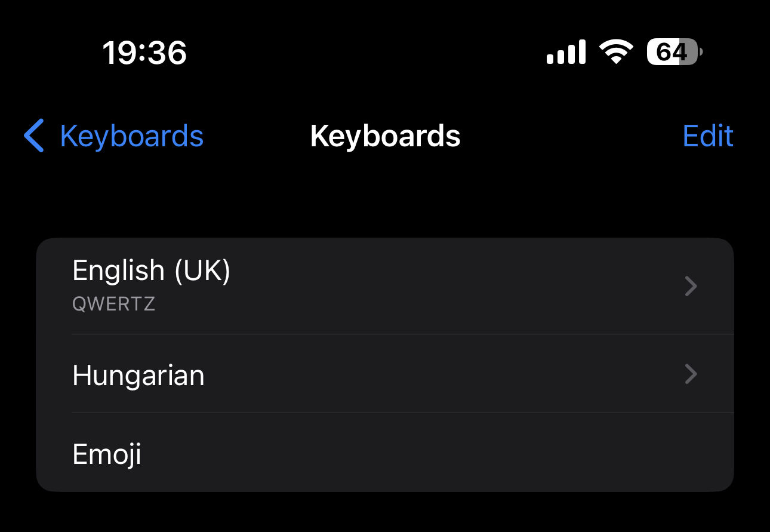The width and height of the screenshot is (770, 532).
Task: Open the English (UK) keyboard settings
Action: tap(385, 286)
